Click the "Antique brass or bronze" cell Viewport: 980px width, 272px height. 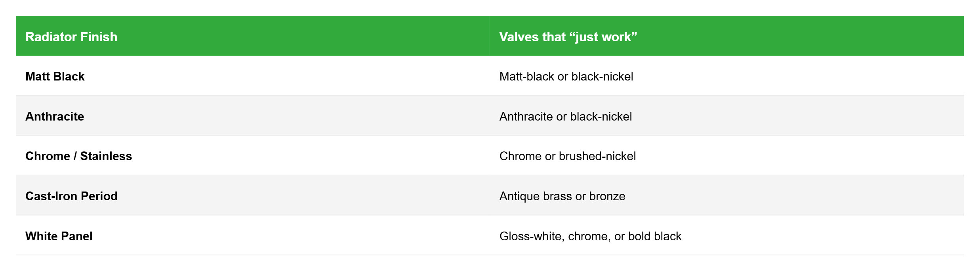[x=562, y=196]
